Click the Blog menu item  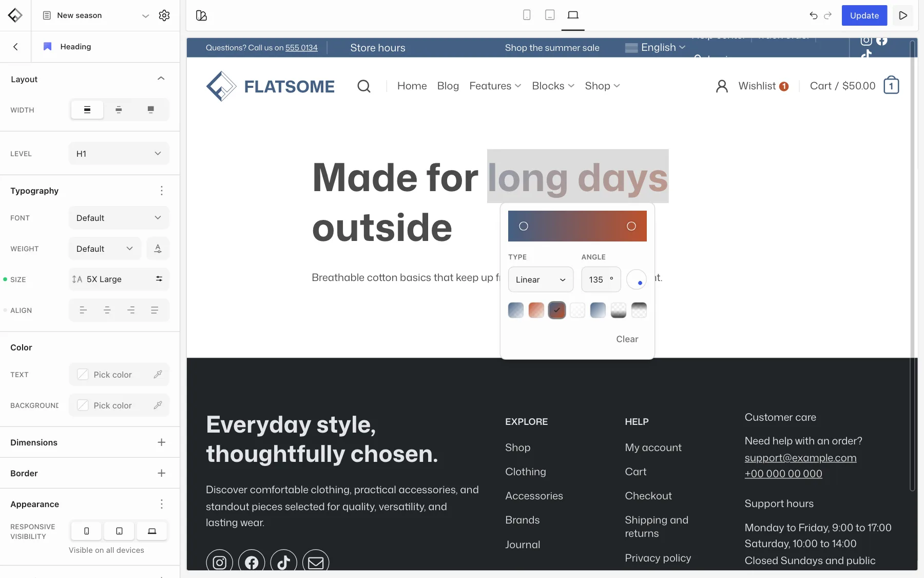click(x=448, y=86)
